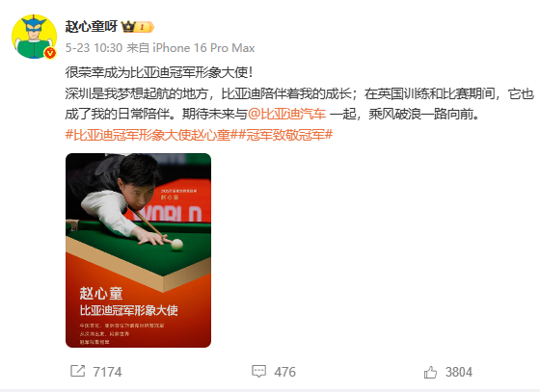Click the level 1 member badge
Viewport: 540px width, 392px height.
[145, 27]
